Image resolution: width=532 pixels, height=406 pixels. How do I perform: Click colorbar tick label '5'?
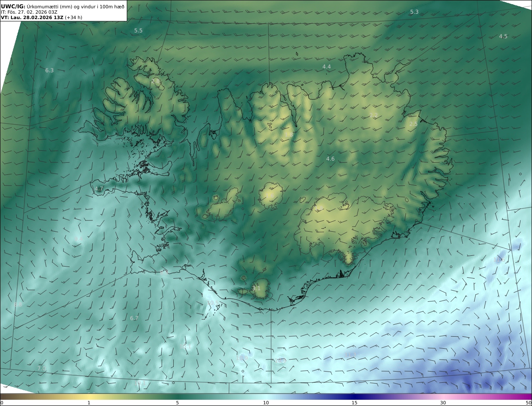point(177,403)
